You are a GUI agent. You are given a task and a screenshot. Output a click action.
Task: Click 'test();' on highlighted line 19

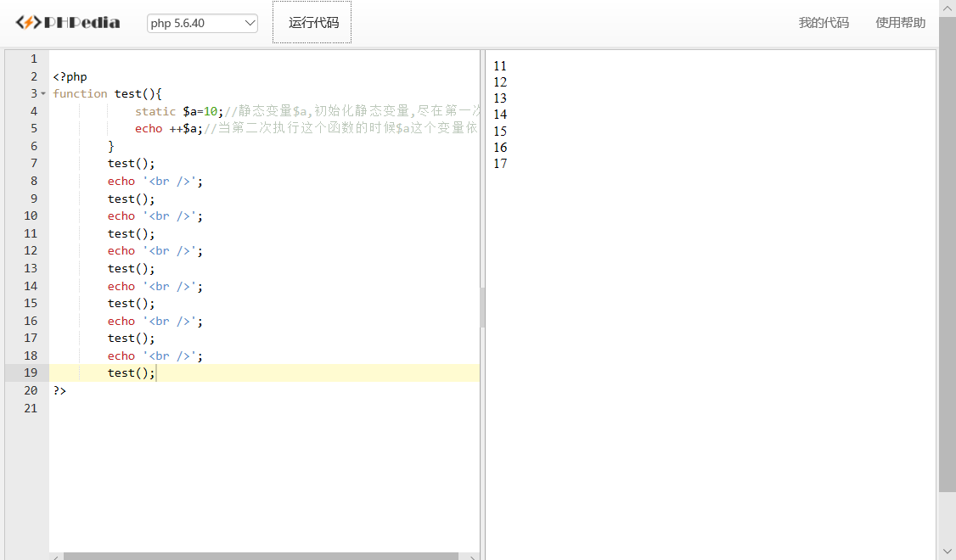point(131,373)
